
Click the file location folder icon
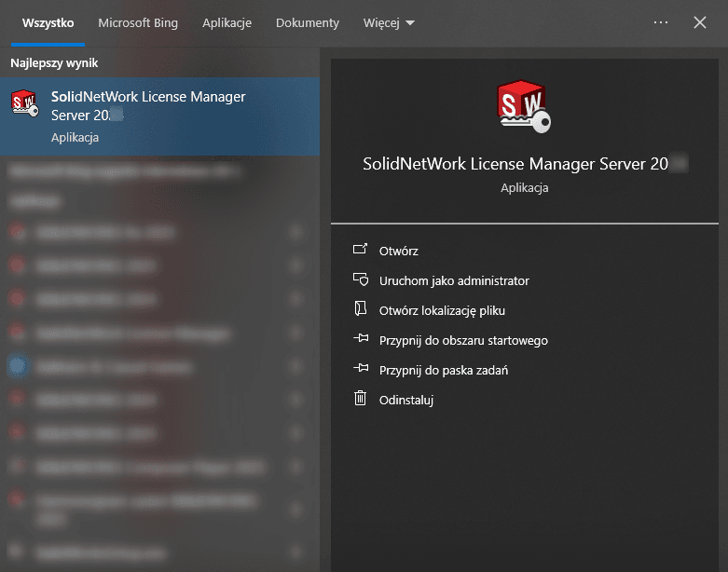tap(361, 308)
